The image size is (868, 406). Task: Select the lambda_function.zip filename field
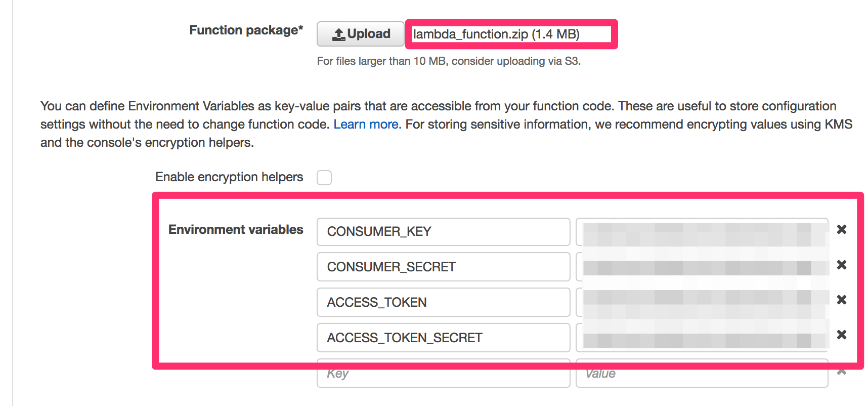510,34
